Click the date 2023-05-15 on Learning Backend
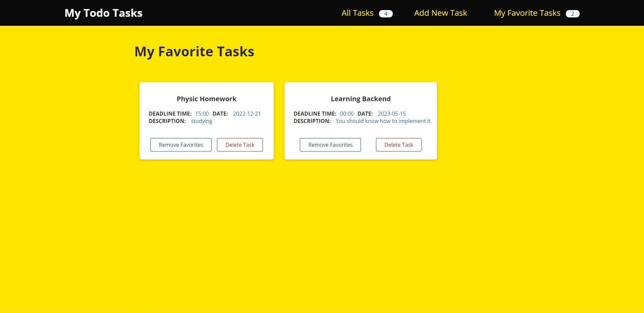This screenshot has height=313, width=644. (391, 114)
